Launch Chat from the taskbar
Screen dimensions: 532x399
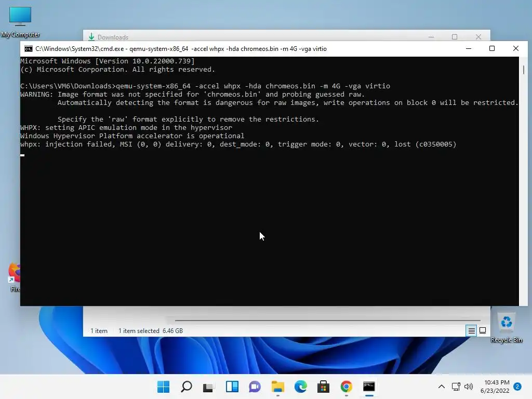(255, 387)
